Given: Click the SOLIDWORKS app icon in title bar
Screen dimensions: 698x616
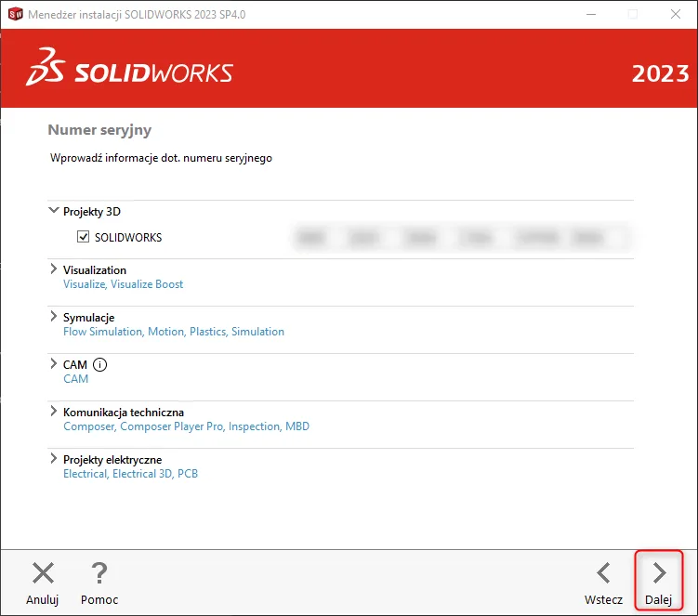Looking at the screenshot, I should (x=16, y=14).
